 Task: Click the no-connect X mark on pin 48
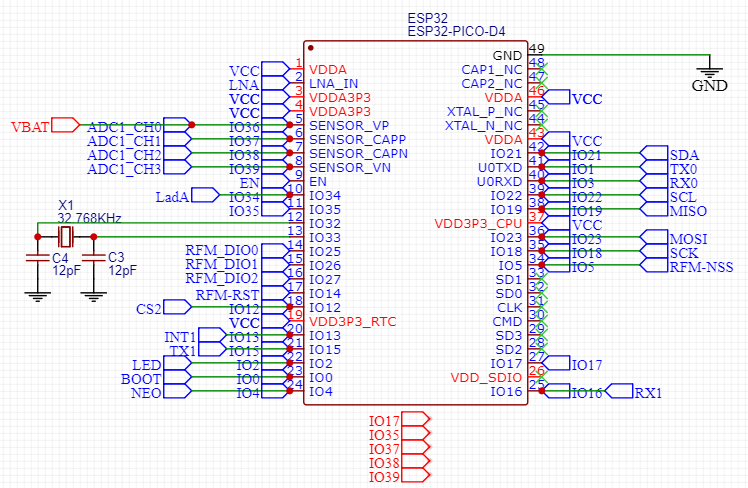(542, 69)
